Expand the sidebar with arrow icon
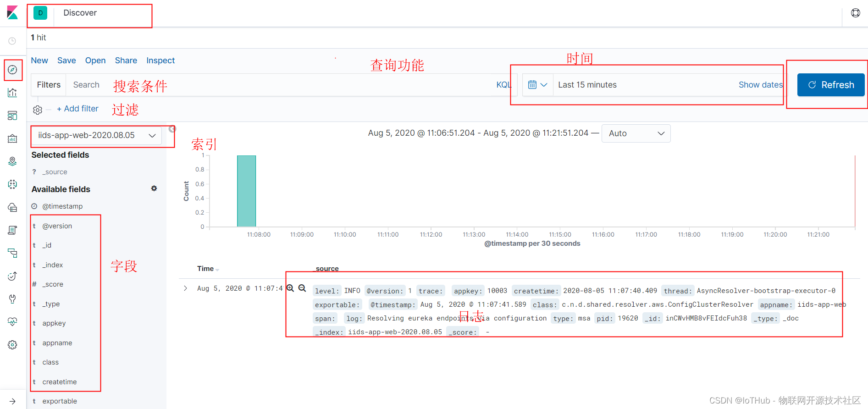 (x=12, y=401)
